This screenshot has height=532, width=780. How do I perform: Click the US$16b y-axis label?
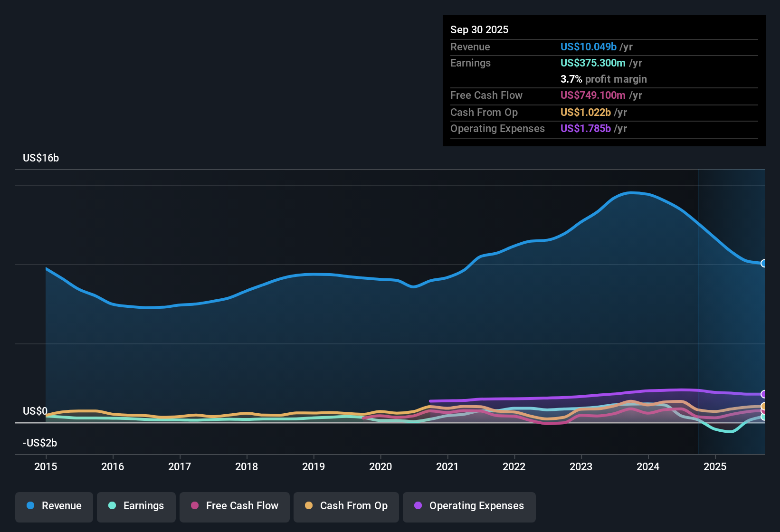coord(41,158)
